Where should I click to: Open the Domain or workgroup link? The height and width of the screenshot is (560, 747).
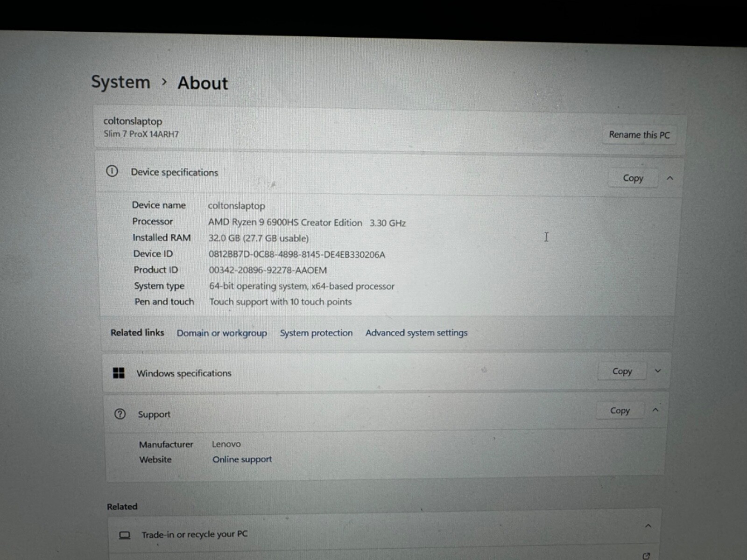click(x=222, y=333)
